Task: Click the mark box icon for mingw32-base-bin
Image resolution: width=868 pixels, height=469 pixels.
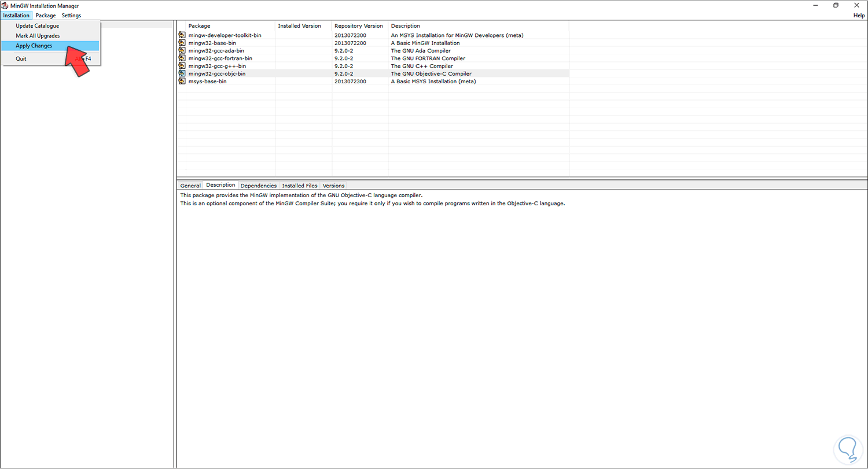Action: (x=182, y=43)
